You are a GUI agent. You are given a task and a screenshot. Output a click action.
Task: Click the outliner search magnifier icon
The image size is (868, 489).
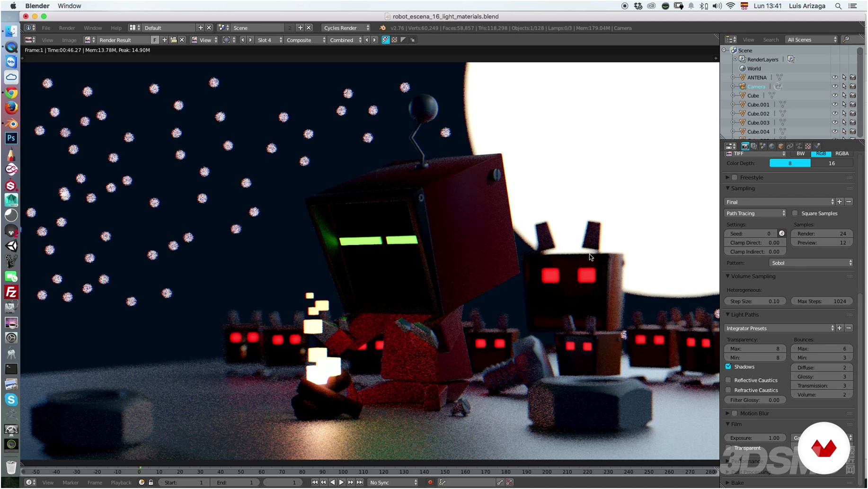tap(846, 40)
